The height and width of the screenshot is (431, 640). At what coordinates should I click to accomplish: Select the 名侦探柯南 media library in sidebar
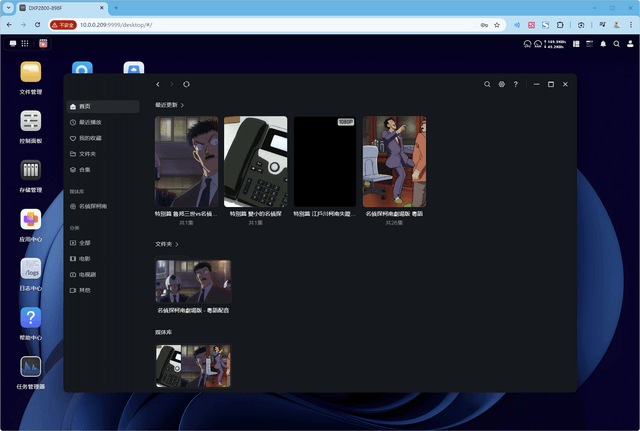pyautogui.click(x=103, y=206)
